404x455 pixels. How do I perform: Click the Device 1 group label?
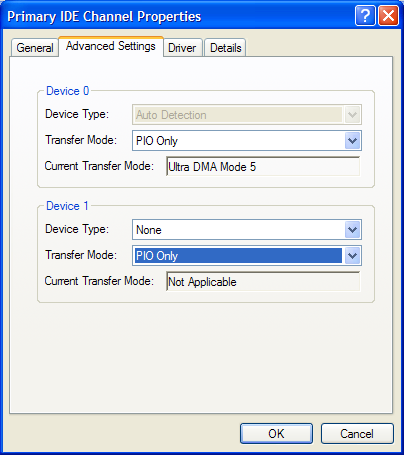coord(67,206)
